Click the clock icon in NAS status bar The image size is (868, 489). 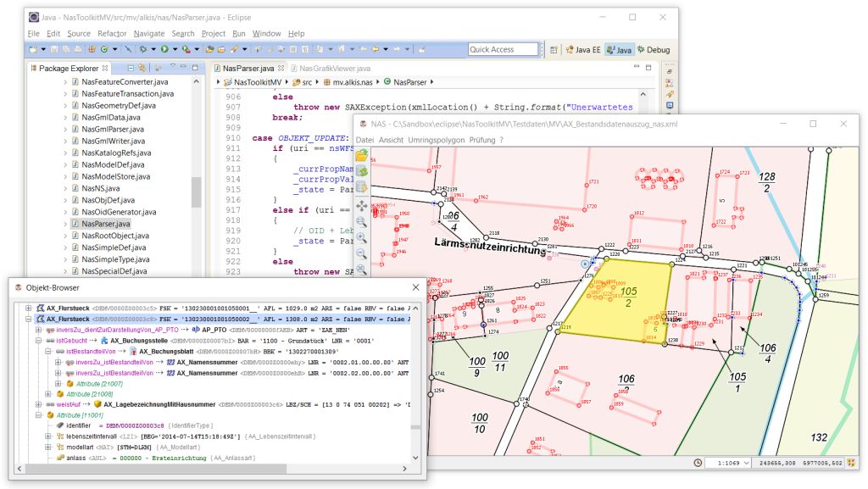[x=698, y=463]
